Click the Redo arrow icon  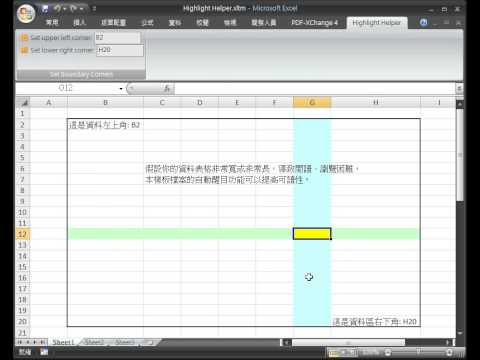coord(73,9)
